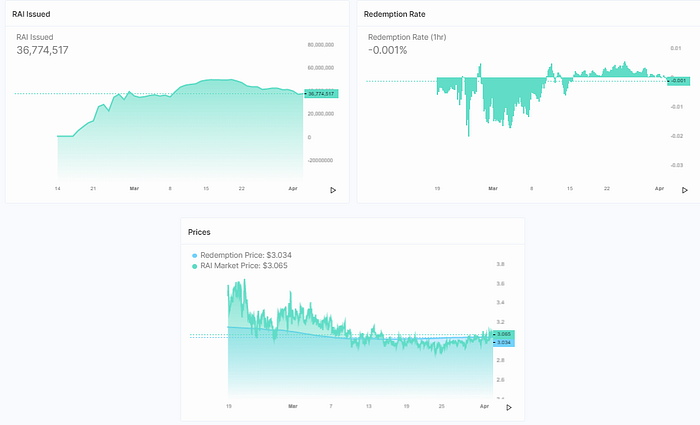Click the Redemption Price: $3.034 legend label
Image resolution: width=700 pixels, height=425 pixels.
click(x=246, y=255)
